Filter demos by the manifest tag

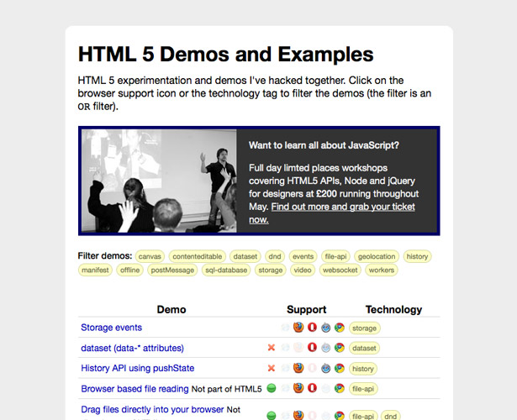[x=95, y=270]
